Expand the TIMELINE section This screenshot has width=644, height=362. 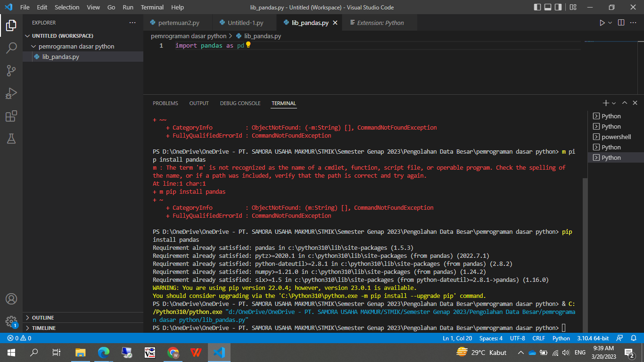click(83, 328)
